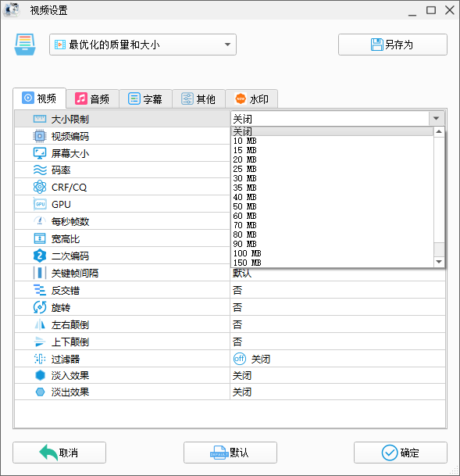The image size is (460, 476).
Task: Click the atom icon next to CRF/CQ
Action: [40, 187]
